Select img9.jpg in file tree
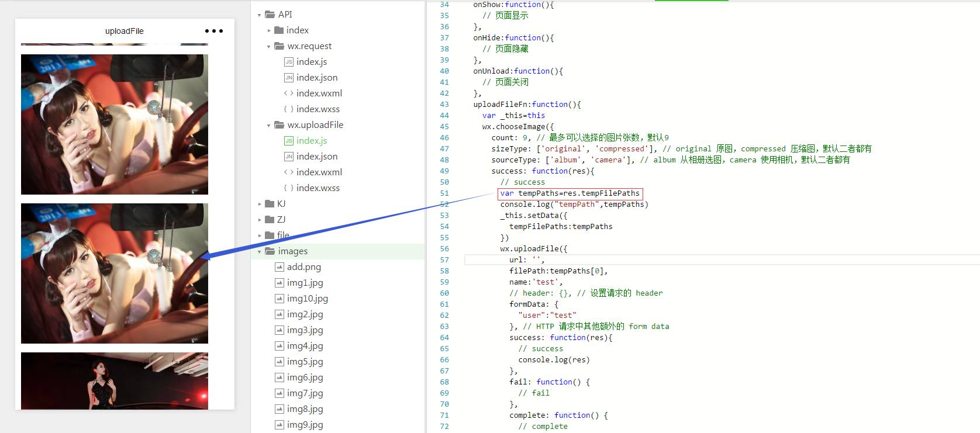The image size is (980, 433). point(305,424)
